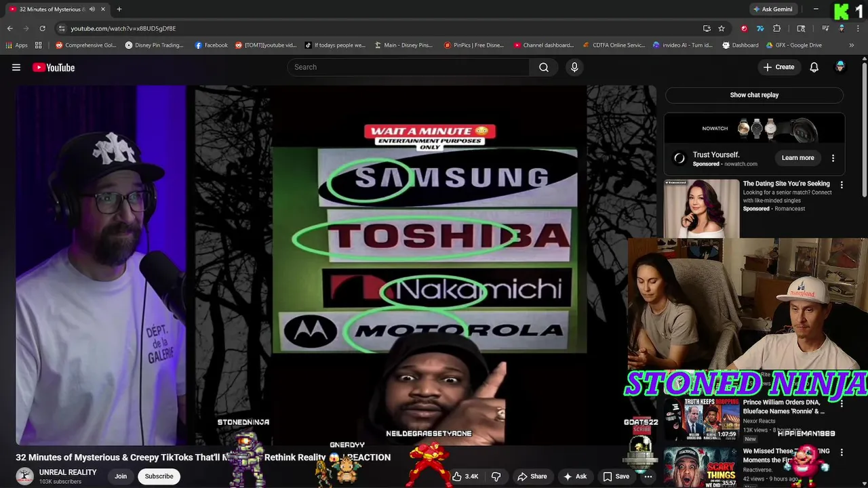868x488 pixels.
Task: Open the invideo AI bookmark
Action: (x=683, y=45)
